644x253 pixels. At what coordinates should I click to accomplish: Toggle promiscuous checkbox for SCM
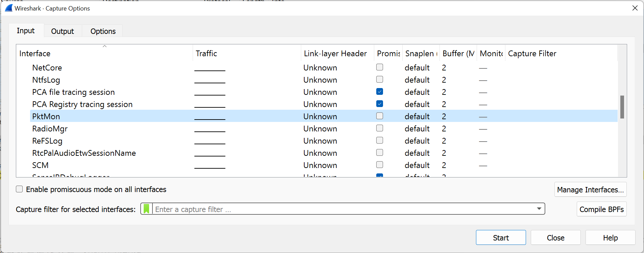tap(380, 165)
